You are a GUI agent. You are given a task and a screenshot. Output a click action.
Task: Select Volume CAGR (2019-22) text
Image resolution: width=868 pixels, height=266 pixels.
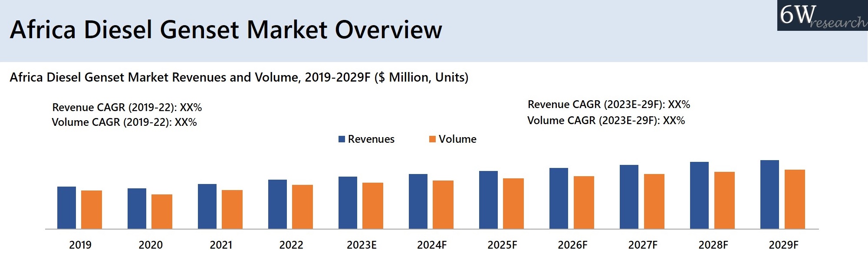click(124, 122)
